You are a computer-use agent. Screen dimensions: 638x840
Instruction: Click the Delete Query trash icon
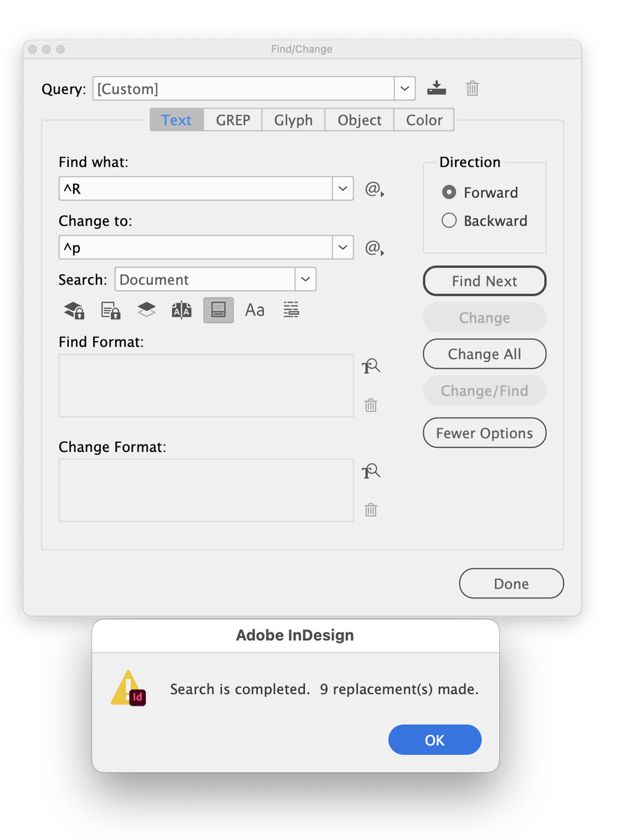pyautogui.click(x=472, y=88)
